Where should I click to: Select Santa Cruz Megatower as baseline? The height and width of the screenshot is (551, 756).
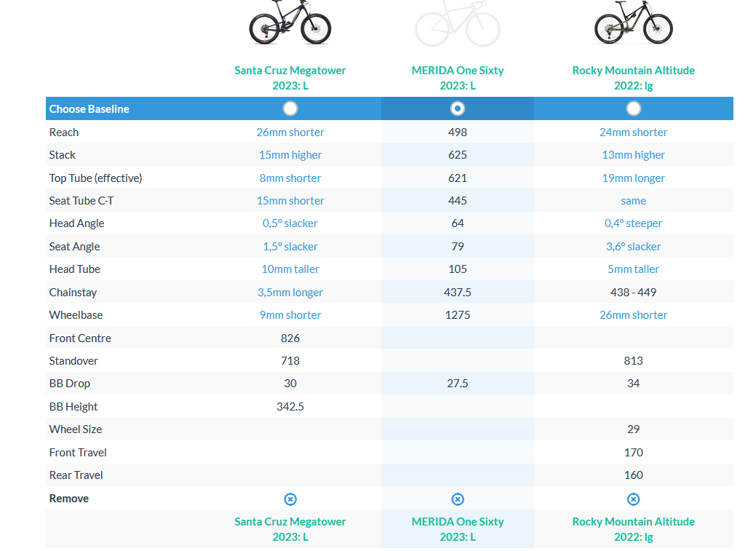(290, 108)
